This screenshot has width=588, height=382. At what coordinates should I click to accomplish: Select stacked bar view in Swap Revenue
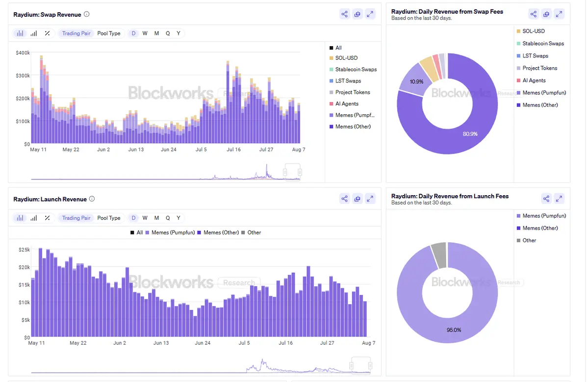click(20, 33)
